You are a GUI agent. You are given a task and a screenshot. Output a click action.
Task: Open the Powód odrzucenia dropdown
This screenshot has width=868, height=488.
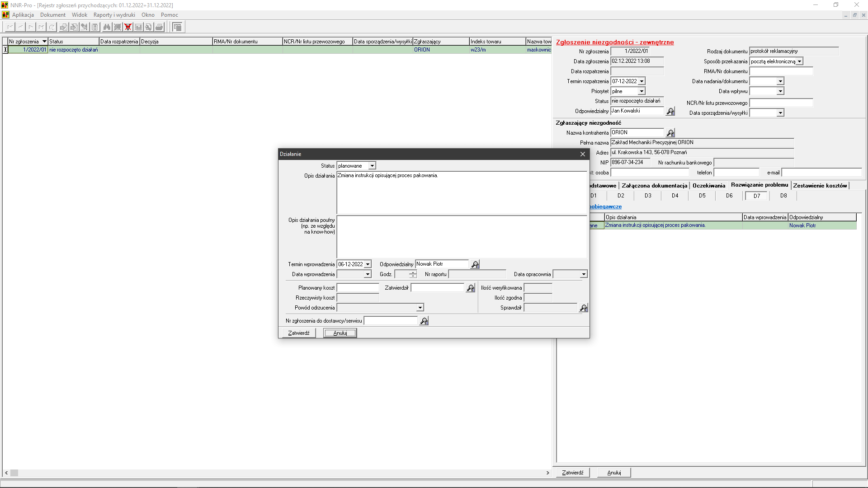[420, 308]
